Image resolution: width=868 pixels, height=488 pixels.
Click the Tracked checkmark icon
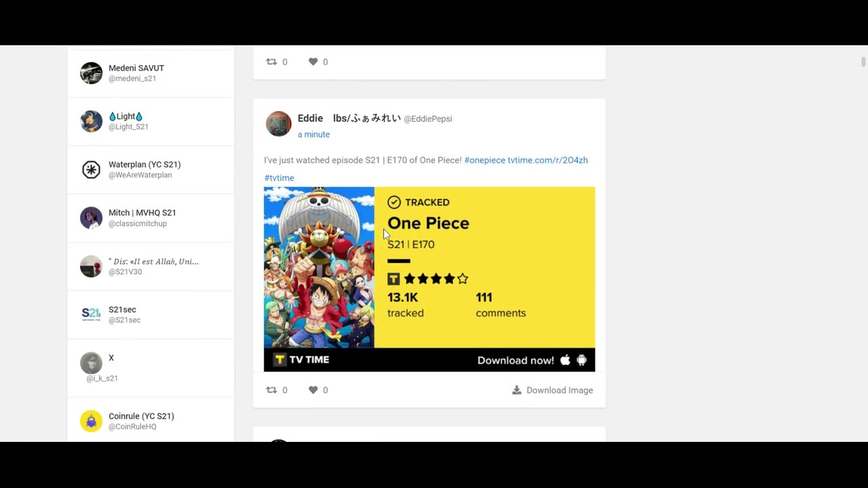click(x=394, y=202)
